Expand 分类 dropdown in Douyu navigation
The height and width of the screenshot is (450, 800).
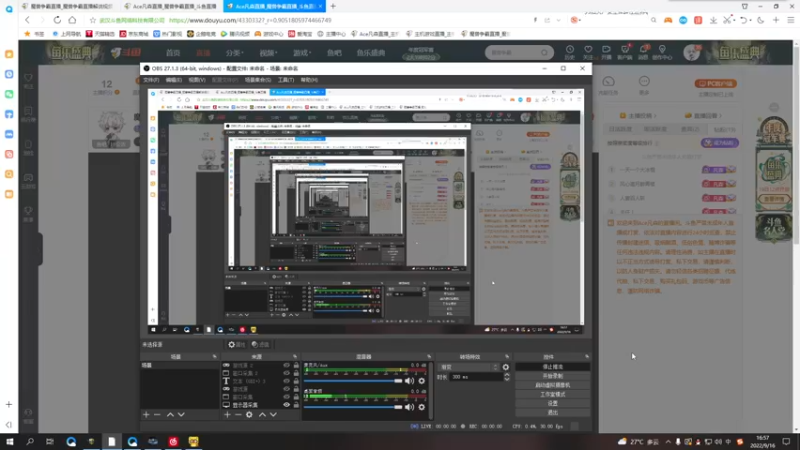click(235, 53)
